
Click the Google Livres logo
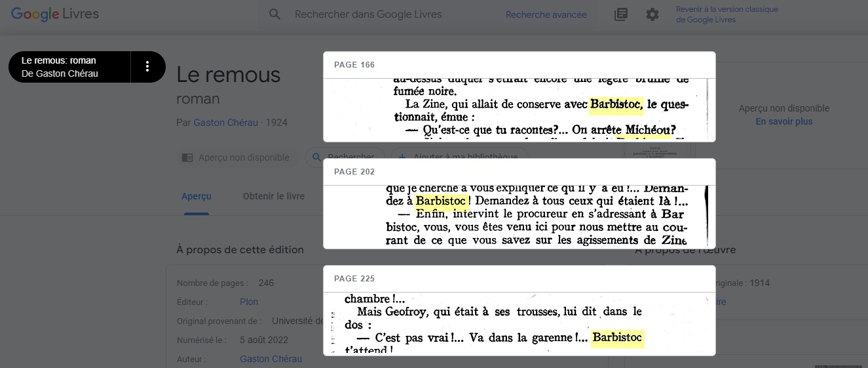pos(55,14)
